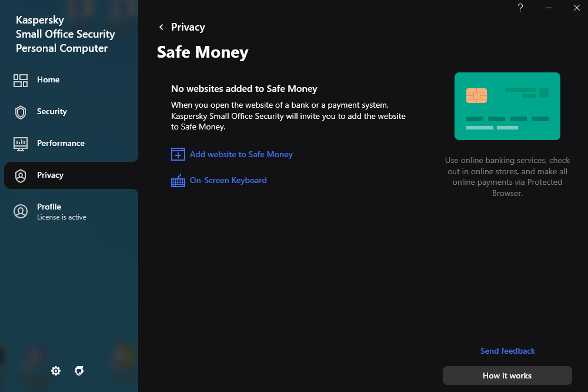Click the add website plus icon

178,154
